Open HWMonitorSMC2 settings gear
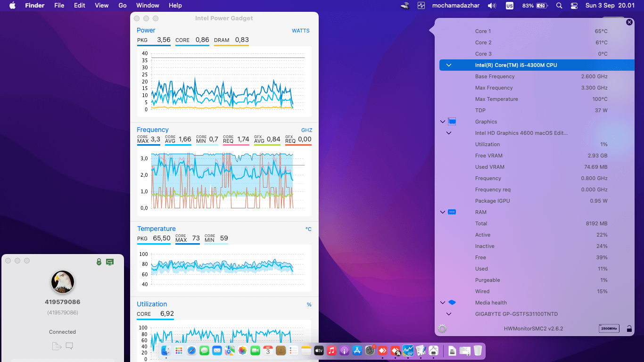644x362 pixels. tap(442, 329)
